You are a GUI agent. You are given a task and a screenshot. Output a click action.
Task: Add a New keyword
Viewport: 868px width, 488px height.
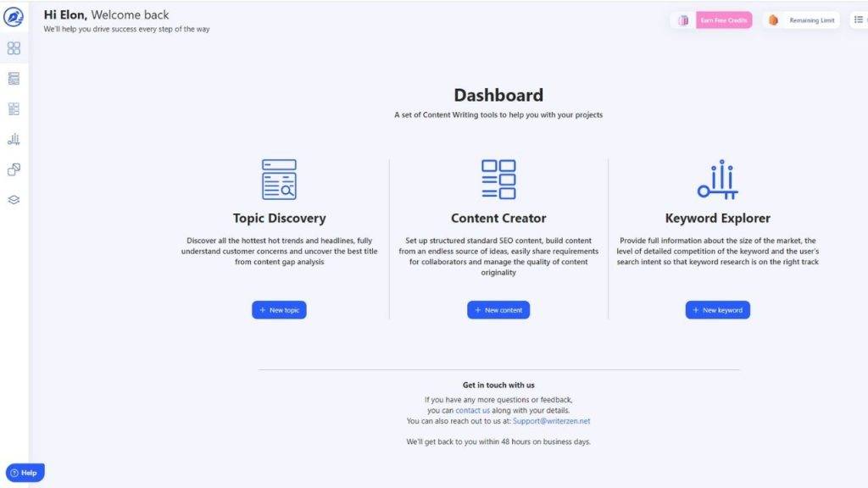717,310
